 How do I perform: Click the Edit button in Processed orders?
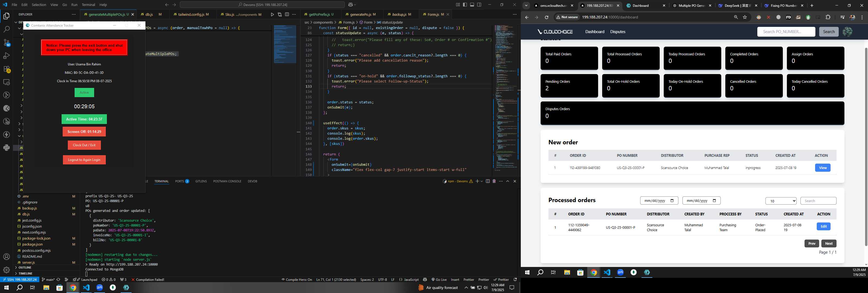[x=823, y=227]
